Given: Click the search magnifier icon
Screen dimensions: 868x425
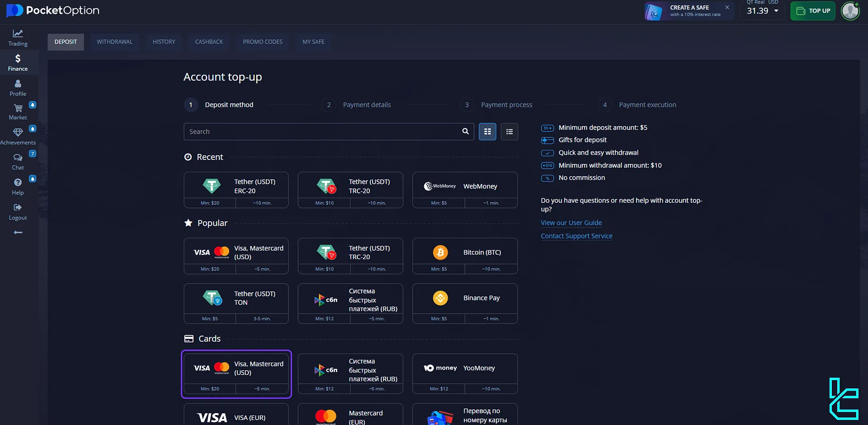Looking at the screenshot, I should pos(465,131).
